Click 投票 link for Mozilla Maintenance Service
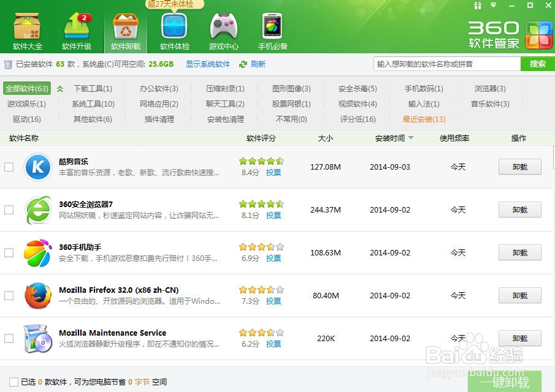The width and height of the screenshot is (555, 392). [274, 344]
